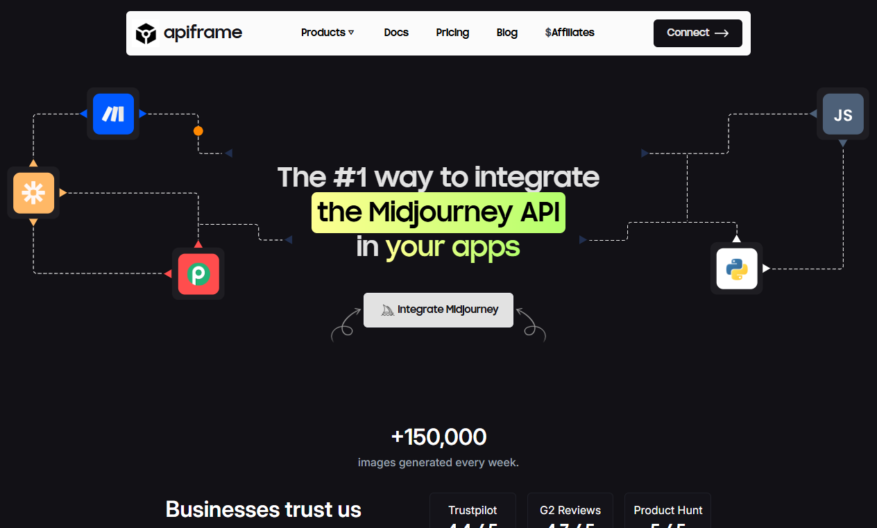Visit the $Affiliates page
The image size is (877, 528).
coord(569,32)
